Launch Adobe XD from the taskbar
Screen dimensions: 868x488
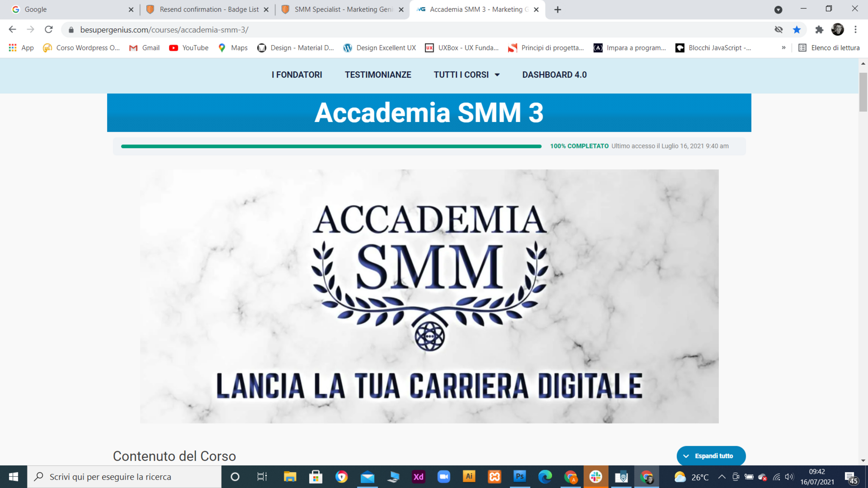tap(418, 477)
